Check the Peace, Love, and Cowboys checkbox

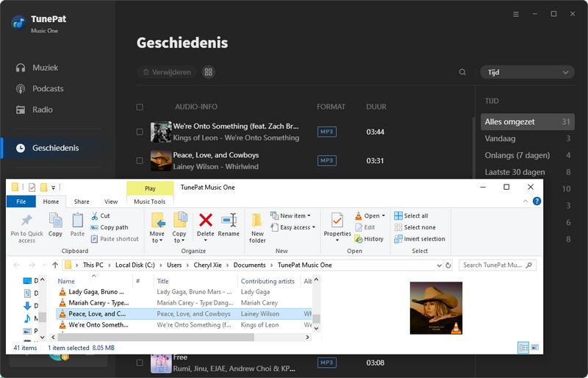pos(140,160)
